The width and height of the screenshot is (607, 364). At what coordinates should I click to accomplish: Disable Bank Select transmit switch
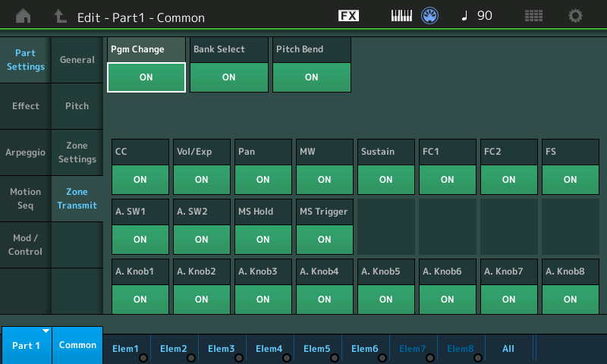click(x=228, y=77)
